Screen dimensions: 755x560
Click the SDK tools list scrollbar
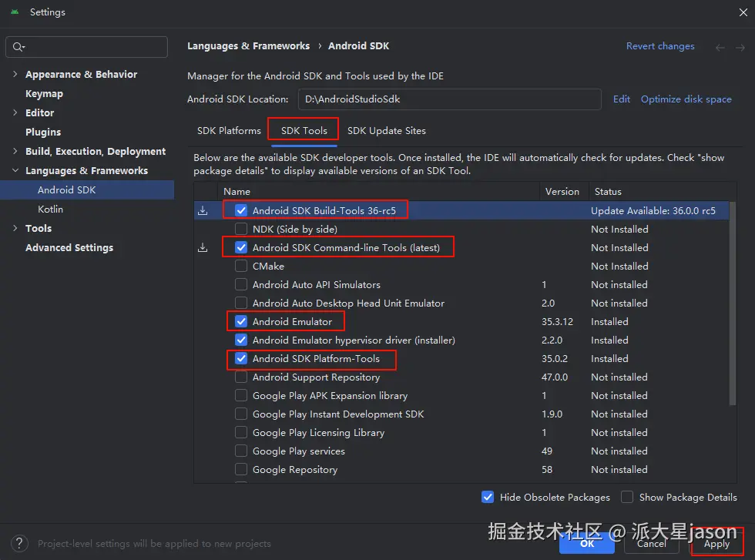733,303
